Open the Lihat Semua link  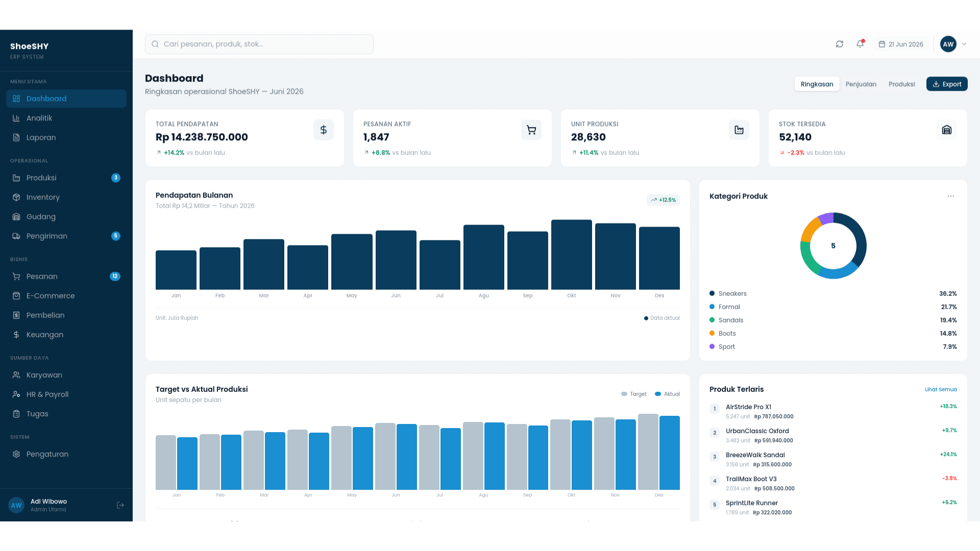pos(941,389)
